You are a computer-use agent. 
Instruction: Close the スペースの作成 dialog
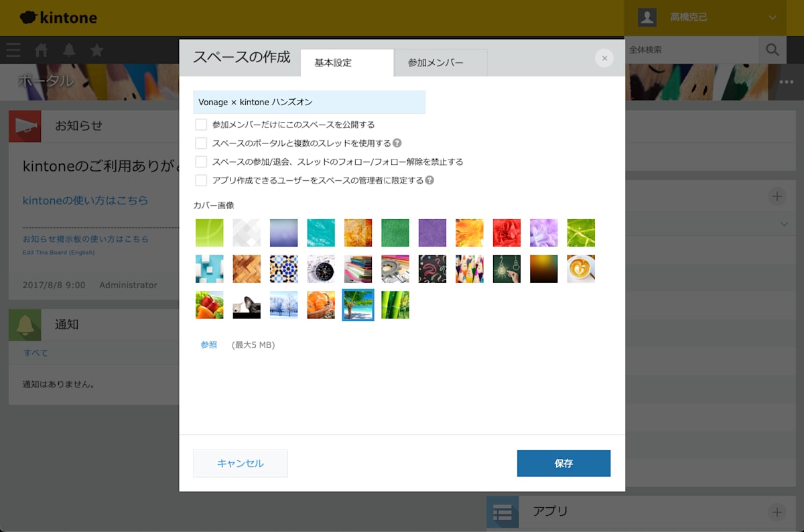604,58
